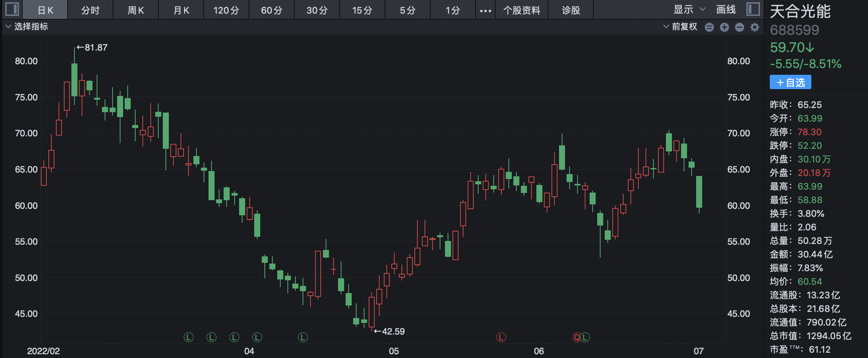
Task: Click the change value -5.55/-8.51%
Action: pos(806,64)
